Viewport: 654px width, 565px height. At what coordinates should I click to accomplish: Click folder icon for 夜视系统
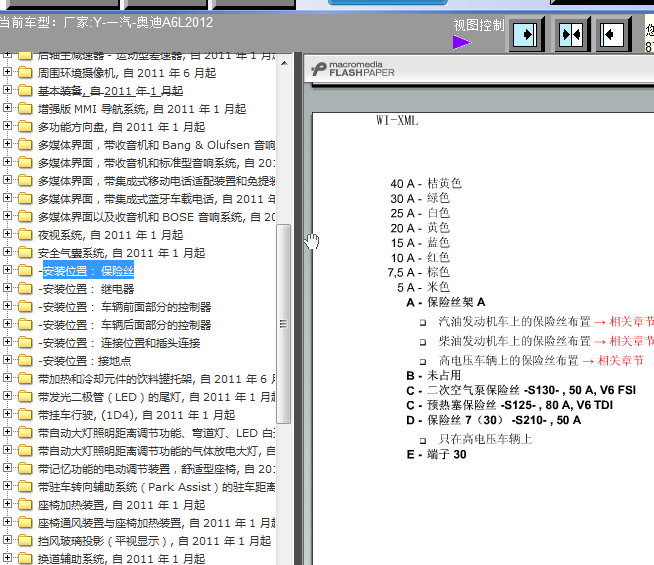(25, 235)
